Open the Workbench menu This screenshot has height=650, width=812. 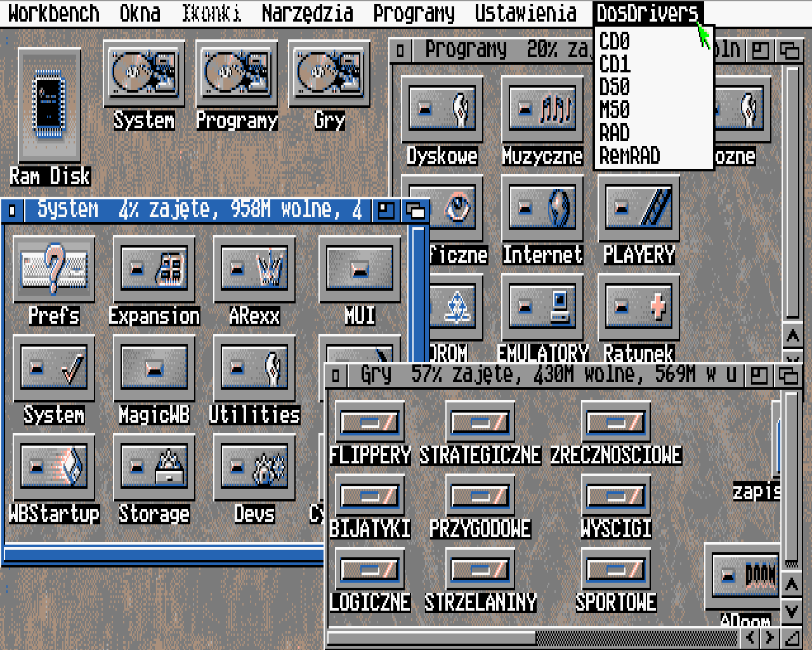point(54,13)
